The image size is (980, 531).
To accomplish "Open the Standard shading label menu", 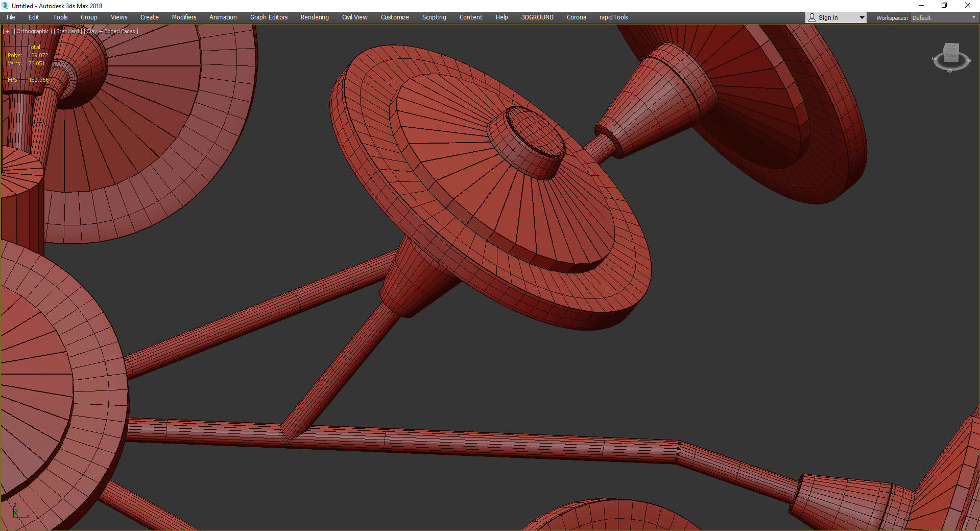I will tap(68, 31).
